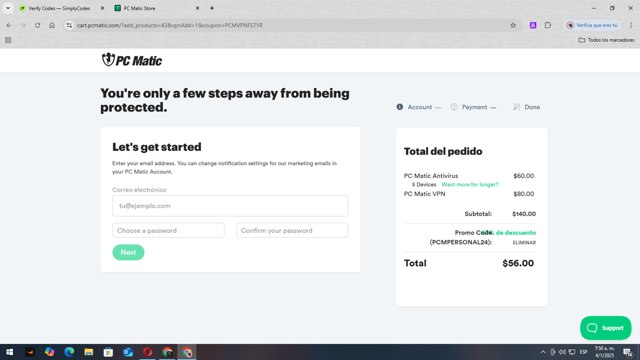
Task: Open File Explorer from the taskbar
Action: [89, 352]
